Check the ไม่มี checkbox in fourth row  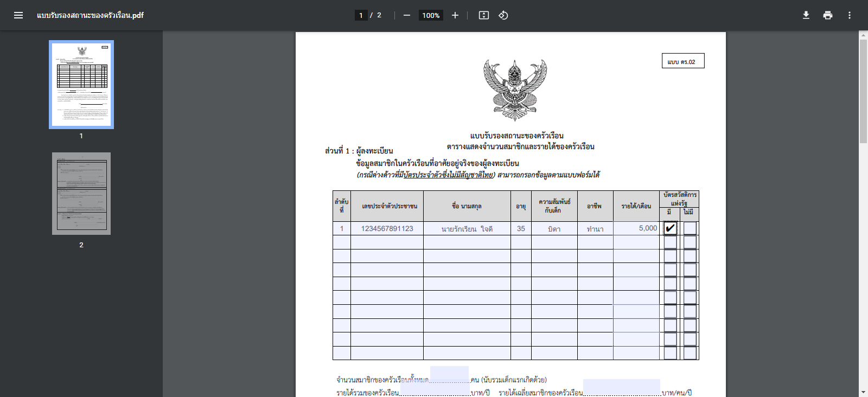pos(690,270)
